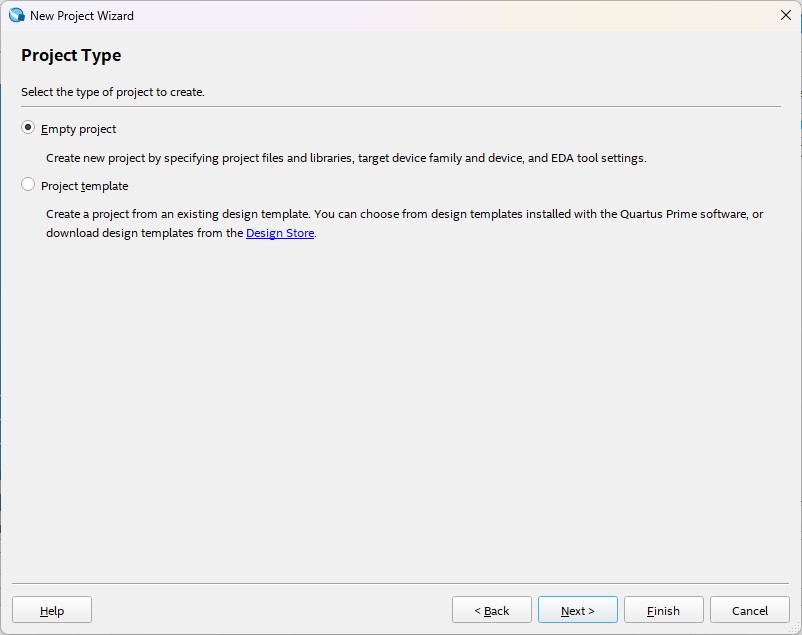The width and height of the screenshot is (802, 635).
Task: Click the Project Type heading
Action: (71, 55)
